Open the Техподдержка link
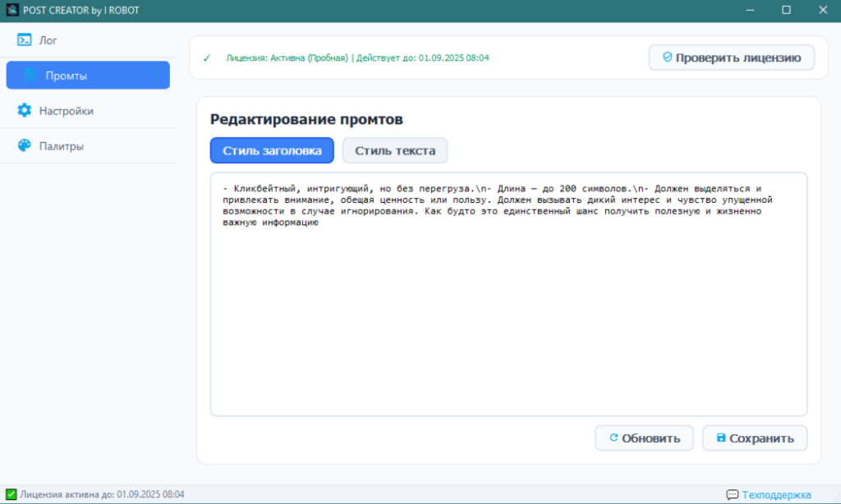Screen dimensions: 841x504 point(776,495)
